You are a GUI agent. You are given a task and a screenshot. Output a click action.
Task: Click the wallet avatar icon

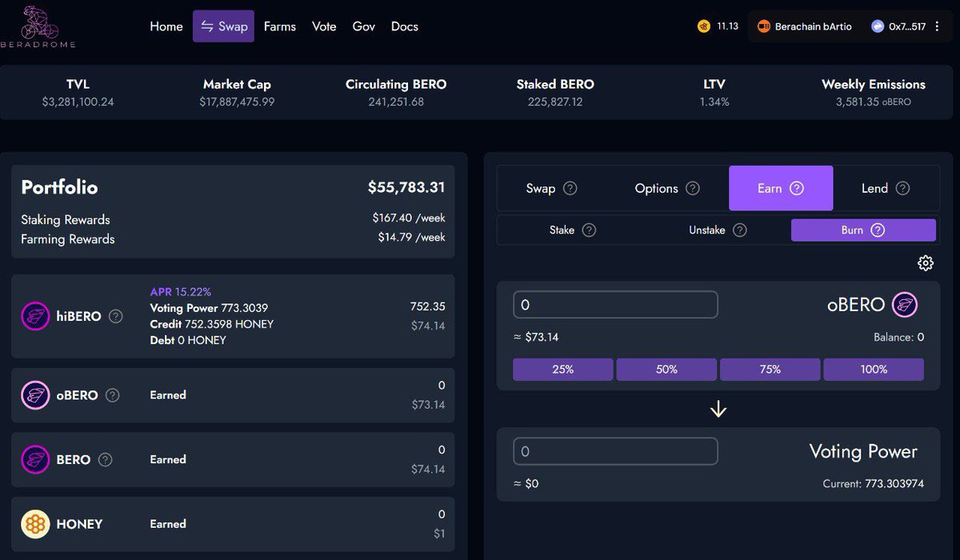[x=877, y=26]
